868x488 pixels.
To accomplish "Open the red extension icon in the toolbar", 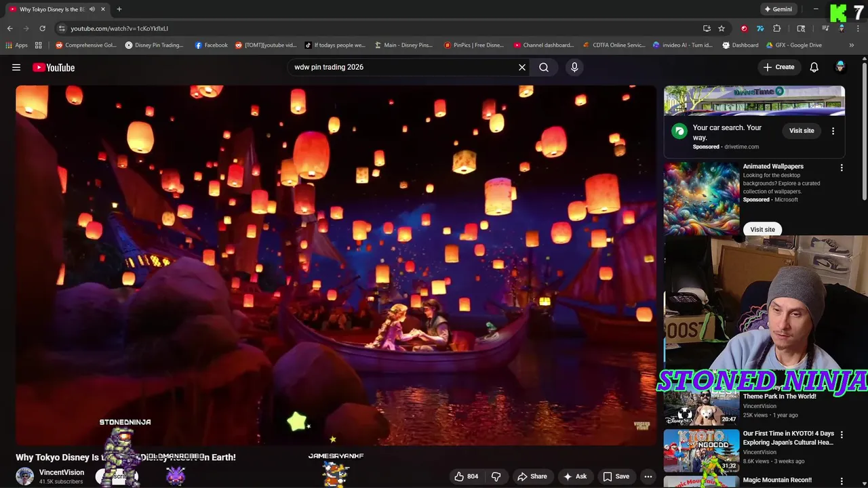I will [744, 28].
